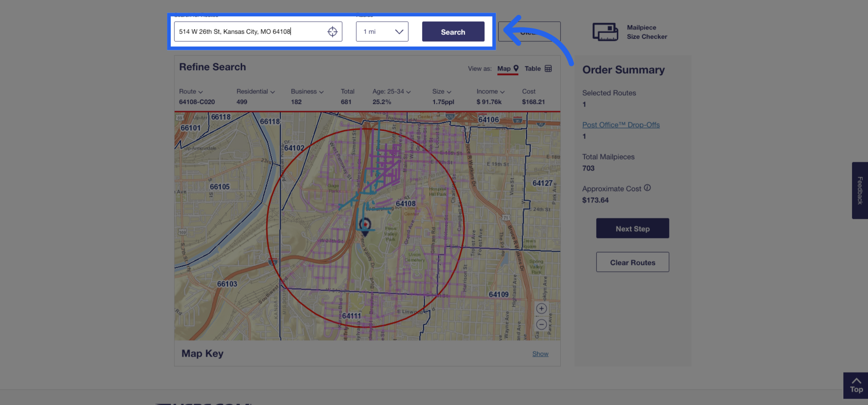Switch to Table view grid icon

548,68
